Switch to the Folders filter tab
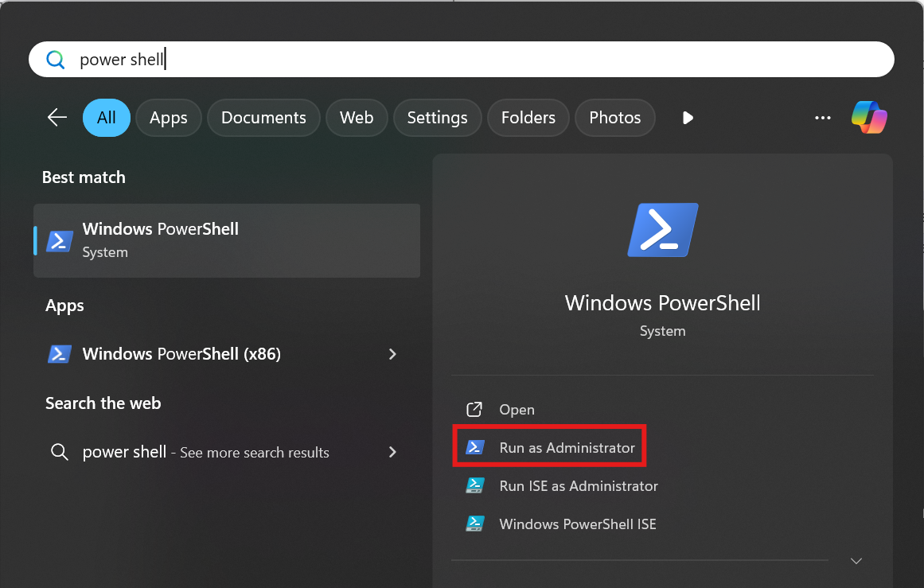This screenshot has width=924, height=588. click(528, 118)
